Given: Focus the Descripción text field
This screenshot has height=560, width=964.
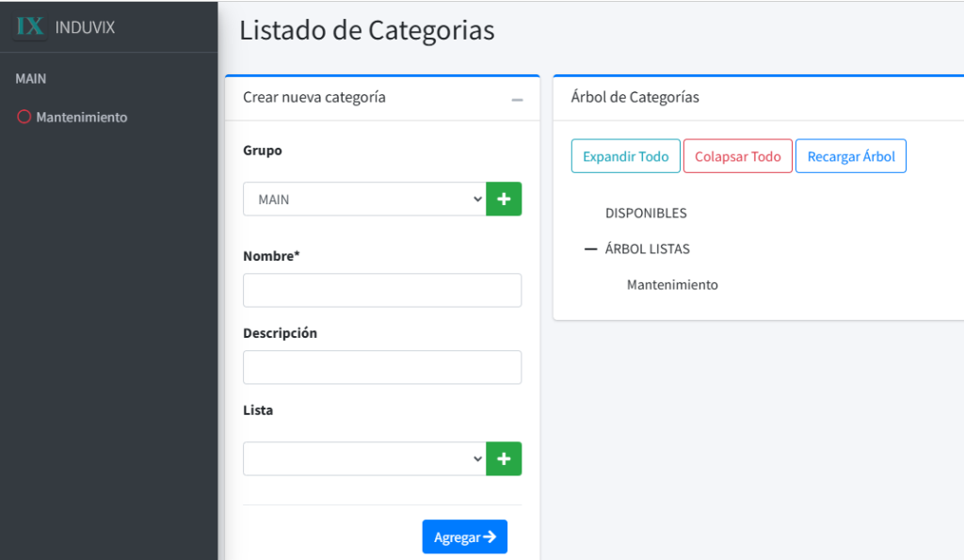Looking at the screenshot, I should (x=381, y=368).
